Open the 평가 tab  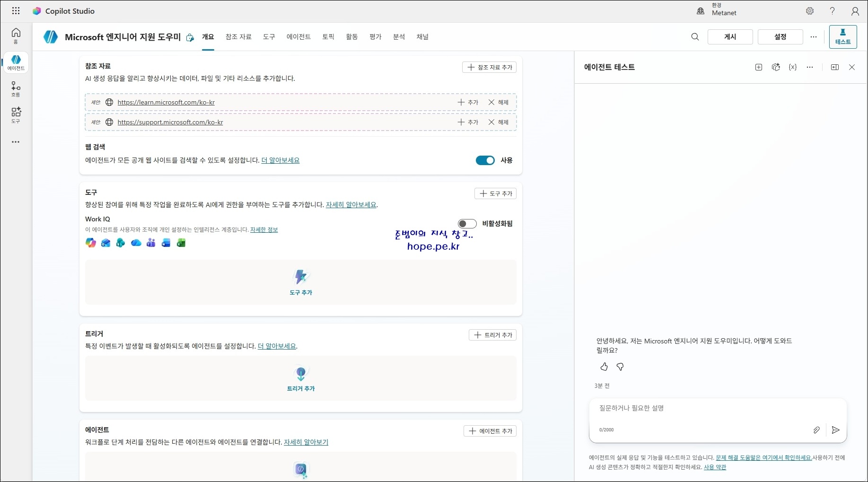click(376, 37)
